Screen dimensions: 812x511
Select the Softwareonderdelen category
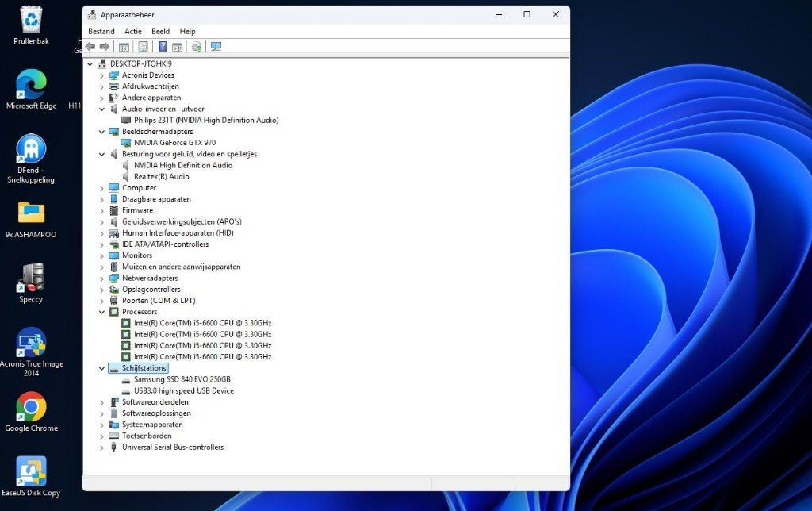[155, 402]
